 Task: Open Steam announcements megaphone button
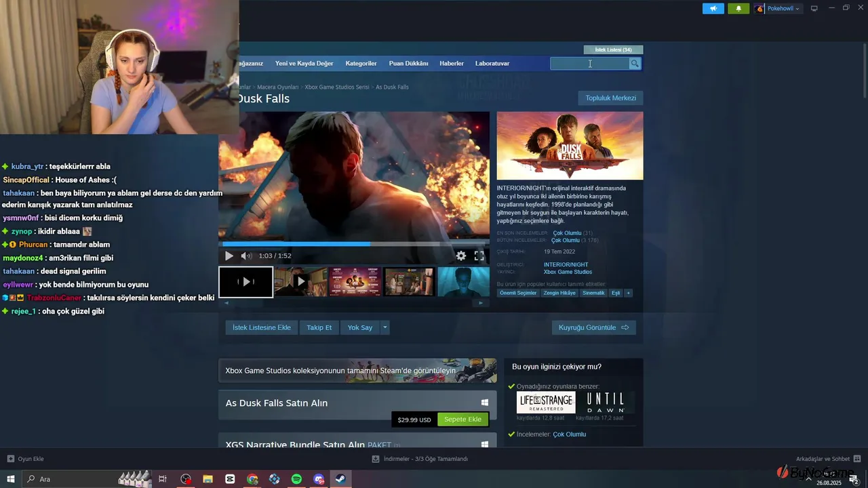pyautogui.click(x=713, y=8)
